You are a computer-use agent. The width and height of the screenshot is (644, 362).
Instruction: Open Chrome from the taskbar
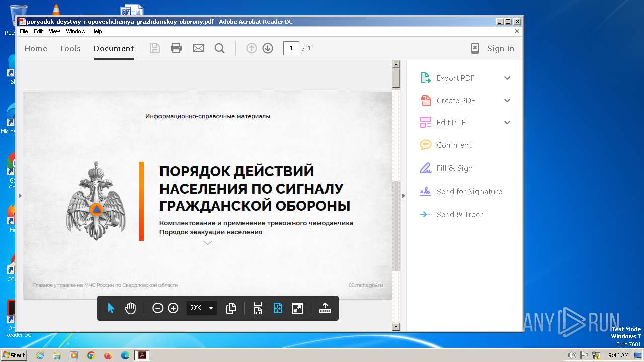click(x=91, y=355)
